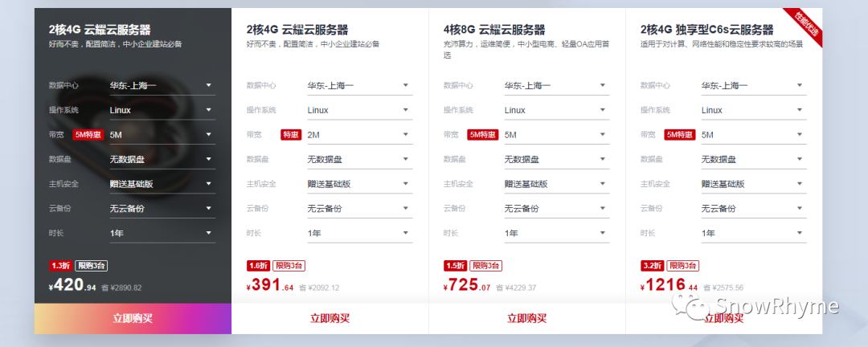The width and height of the screenshot is (868, 347).
Task: Click the ¥391.64 price
Action: coord(270,286)
